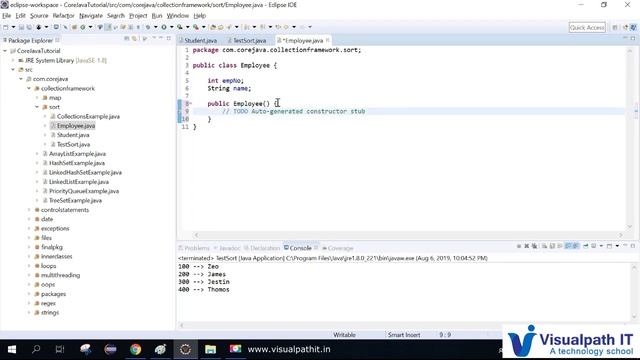Click the Back navigation toolbar arrow
The image size is (640, 360).
pyautogui.click(x=286, y=27)
